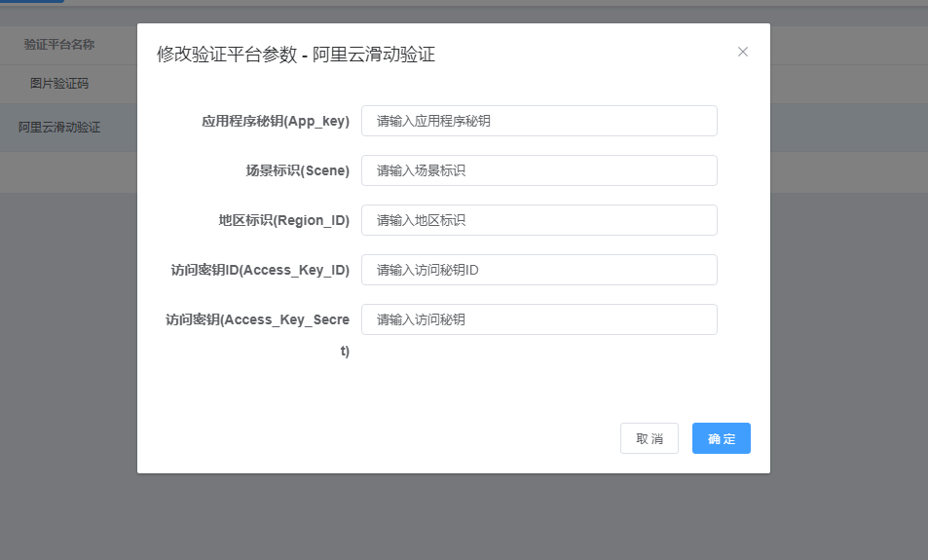Click the 验证平台名称 column header

click(59, 45)
